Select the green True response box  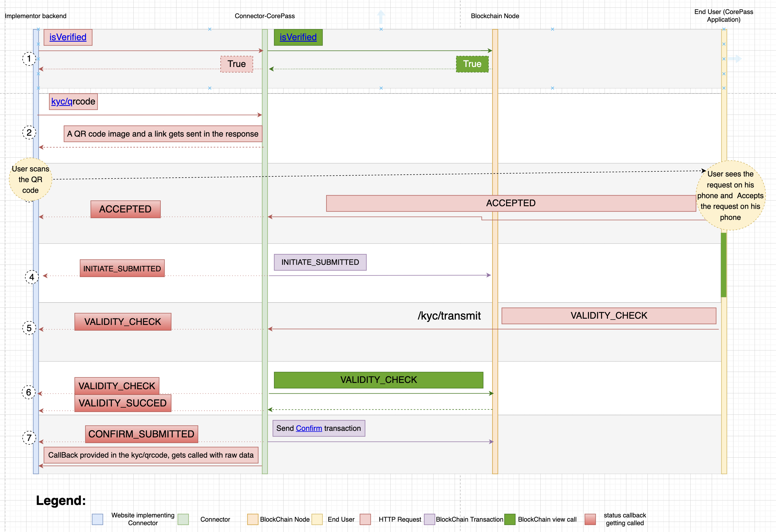coord(472,64)
